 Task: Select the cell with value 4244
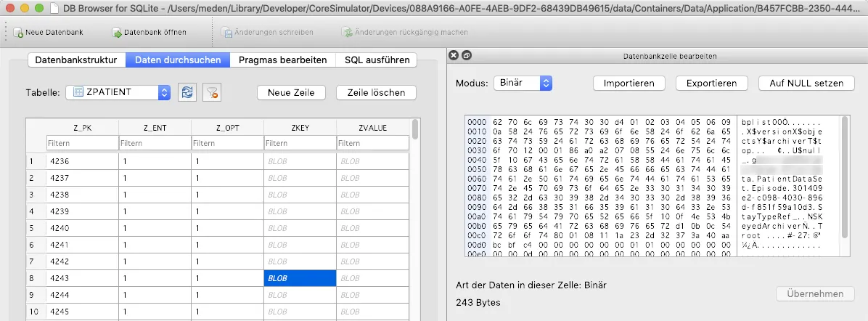pos(82,294)
